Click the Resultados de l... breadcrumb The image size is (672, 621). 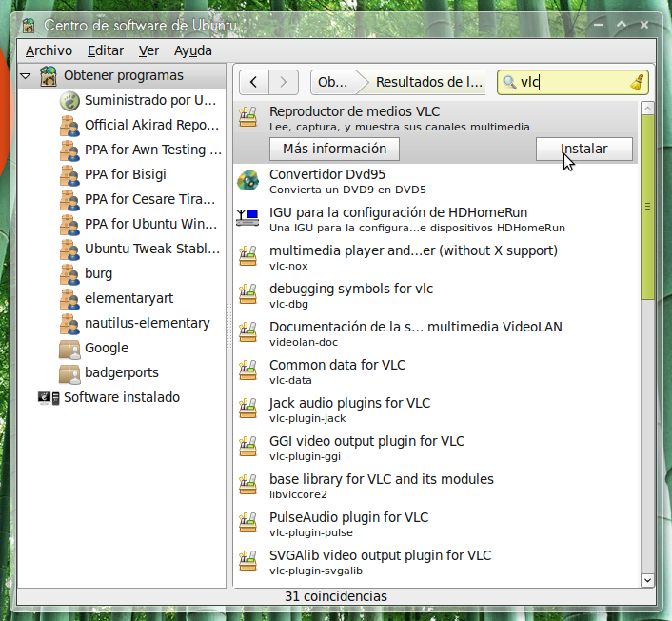[428, 82]
